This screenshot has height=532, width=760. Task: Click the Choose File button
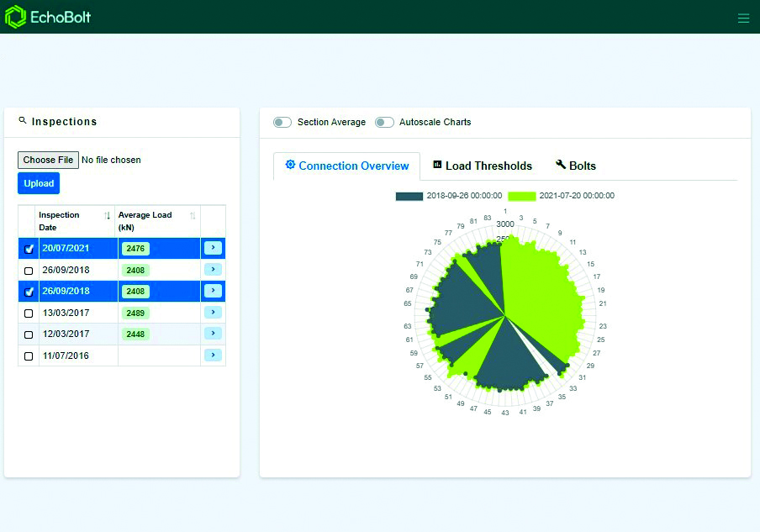[x=48, y=160]
